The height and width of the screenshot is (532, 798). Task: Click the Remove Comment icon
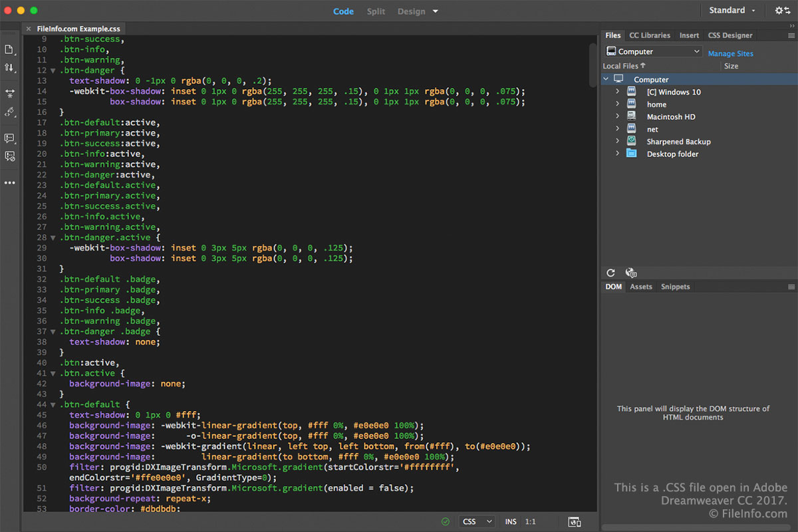coord(9,156)
